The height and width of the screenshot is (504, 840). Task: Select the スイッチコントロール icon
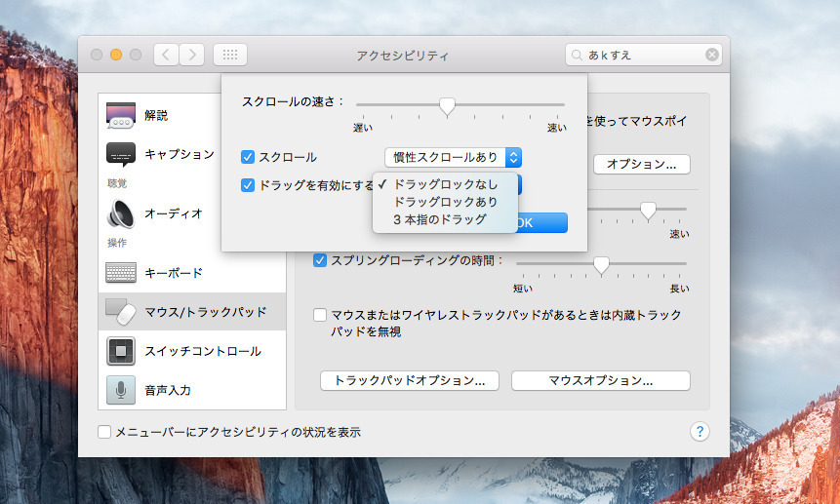click(x=121, y=351)
